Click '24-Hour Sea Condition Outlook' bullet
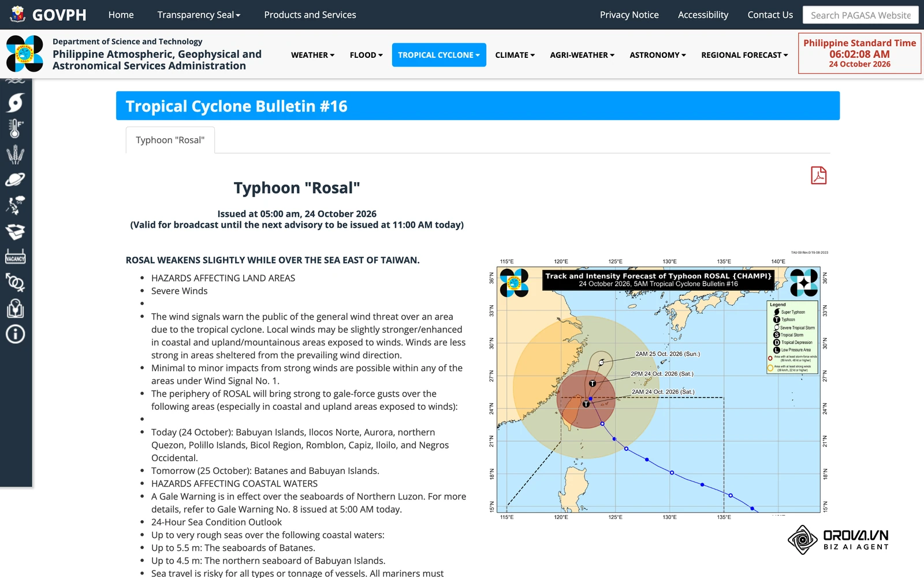Image resolution: width=924 pixels, height=578 pixels. click(x=217, y=522)
